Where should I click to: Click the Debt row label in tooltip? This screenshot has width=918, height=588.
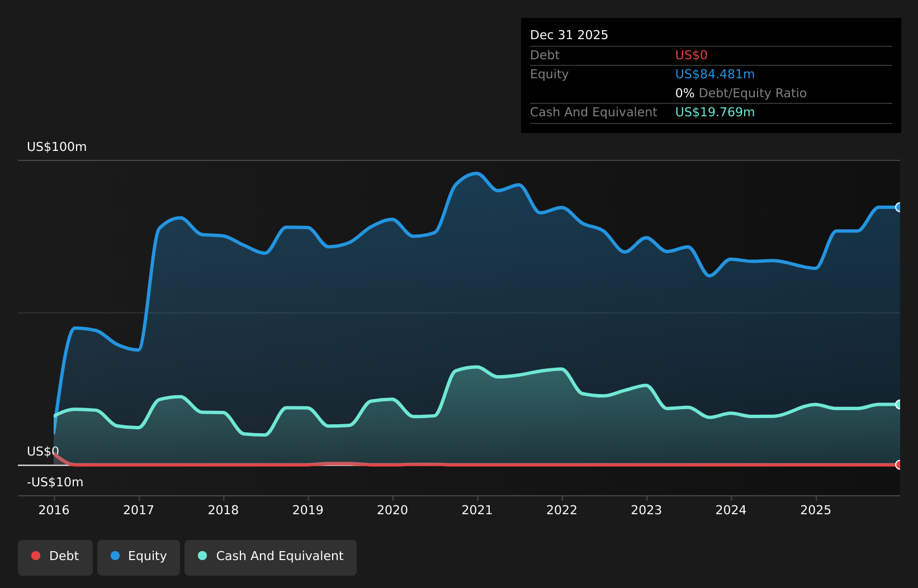click(545, 55)
